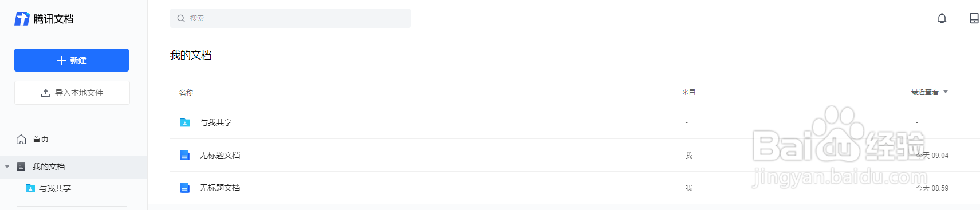The height and width of the screenshot is (210, 980).
Task: Click the dropdown arrow next to 最近查看
Action: click(946, 92)
